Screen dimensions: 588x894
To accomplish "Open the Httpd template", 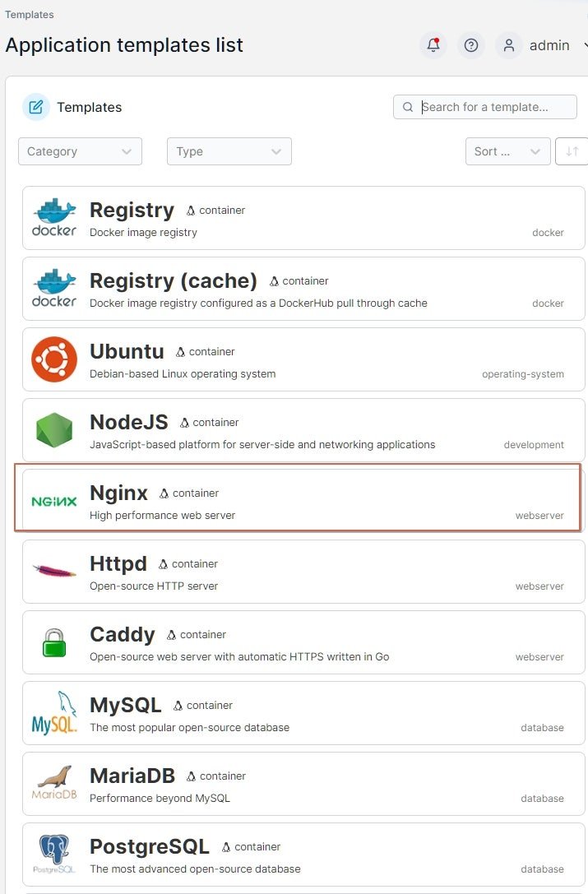I will (303, 572).
